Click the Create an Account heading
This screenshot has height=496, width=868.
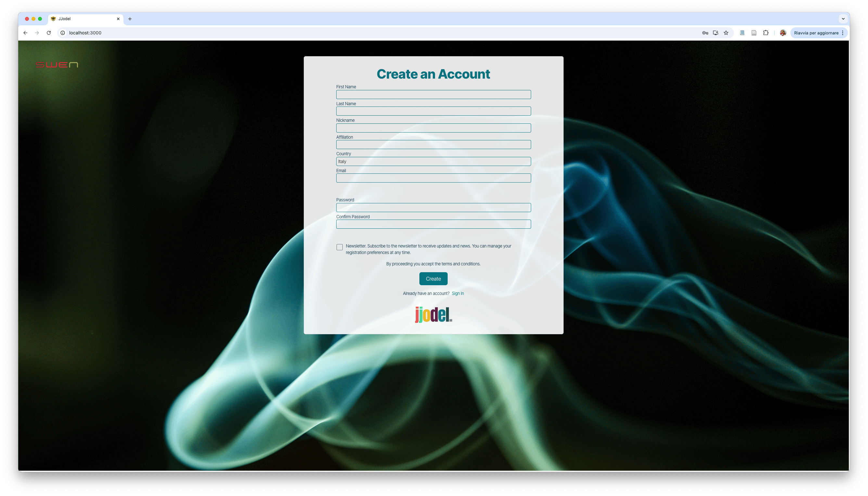(x=433, y=74)
